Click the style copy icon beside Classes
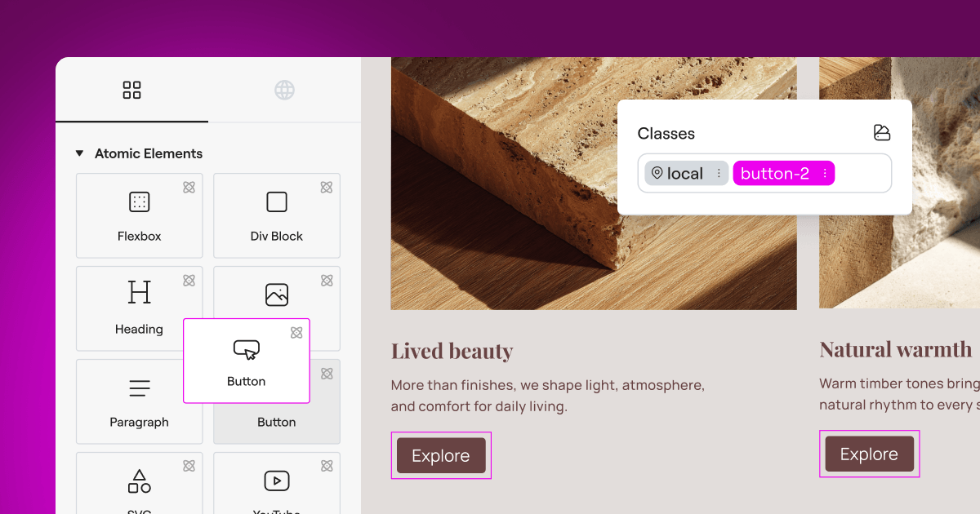980x514 pixels. (882, 132)
